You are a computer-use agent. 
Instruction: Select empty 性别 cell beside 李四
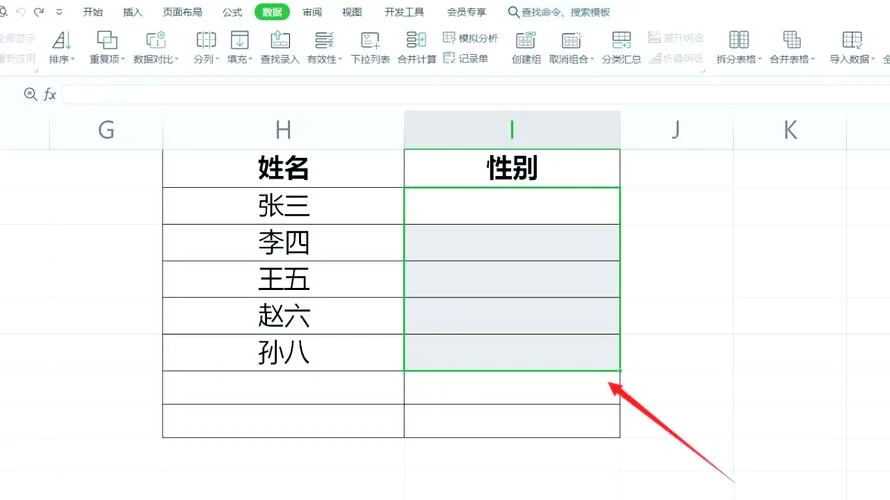coord(512,243)
